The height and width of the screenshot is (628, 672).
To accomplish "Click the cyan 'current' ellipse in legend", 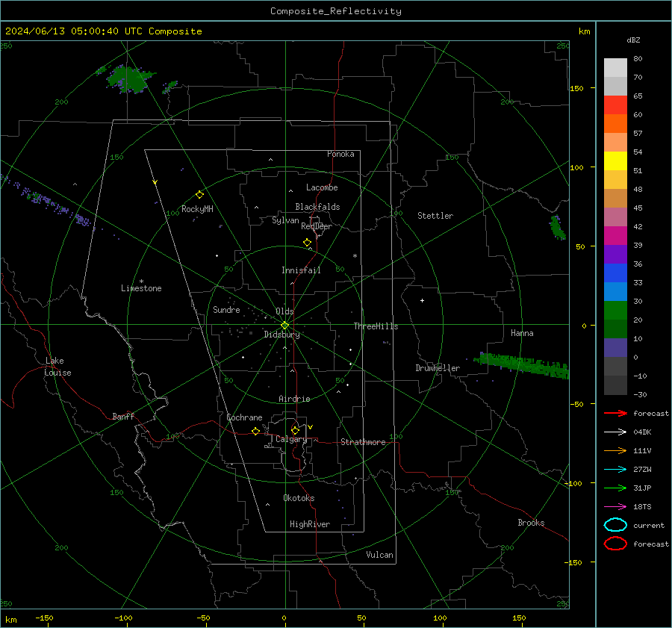I will [615, 525].
